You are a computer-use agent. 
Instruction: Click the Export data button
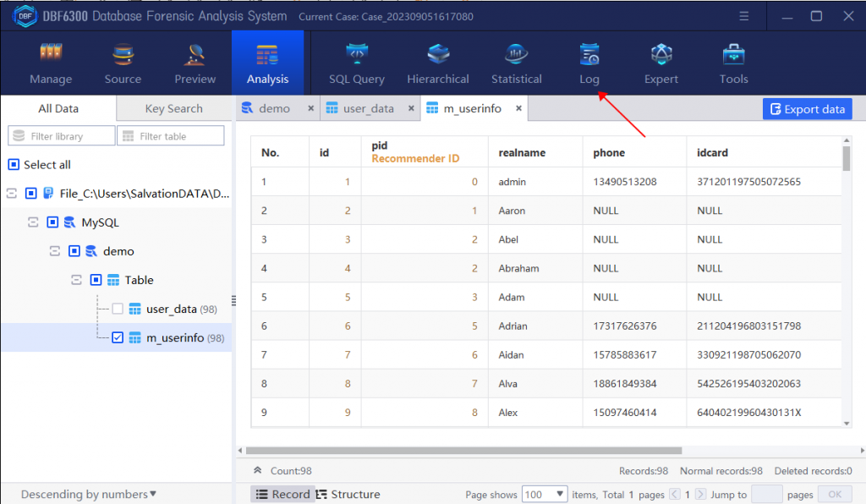click(808, 109)
